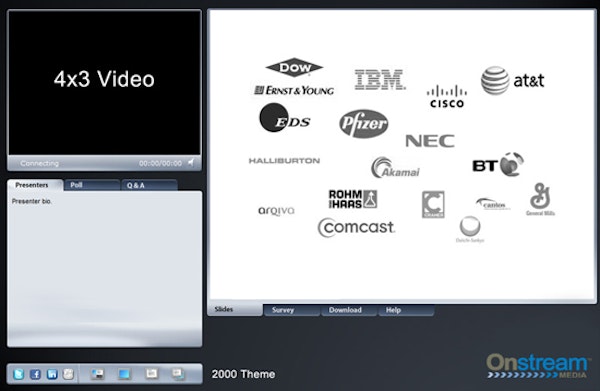Click the at&t logo on the slide
The image size is (600, 391).
click(513, 80)
